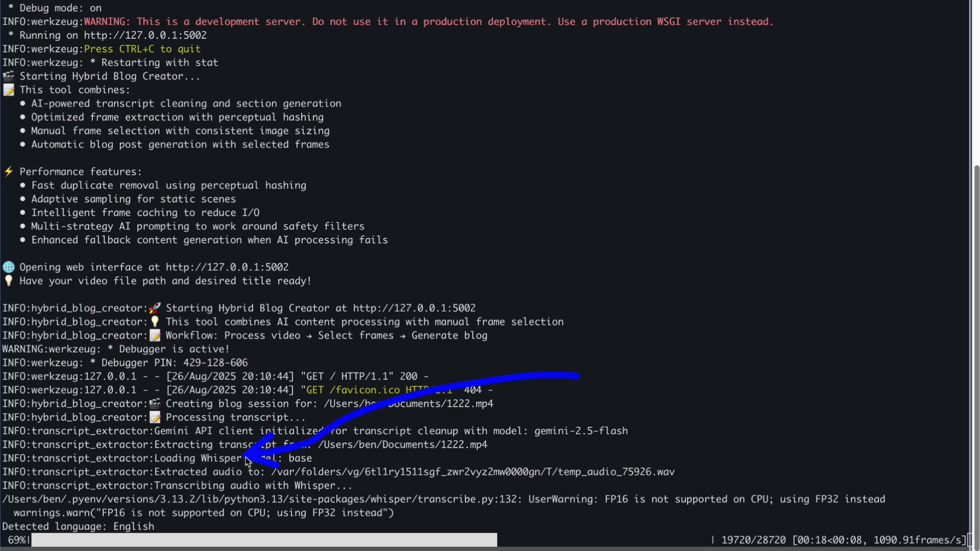
Task: Click the clapperboard emoji before Starting Hybrid Blog Creator
Action: [9, 77]
